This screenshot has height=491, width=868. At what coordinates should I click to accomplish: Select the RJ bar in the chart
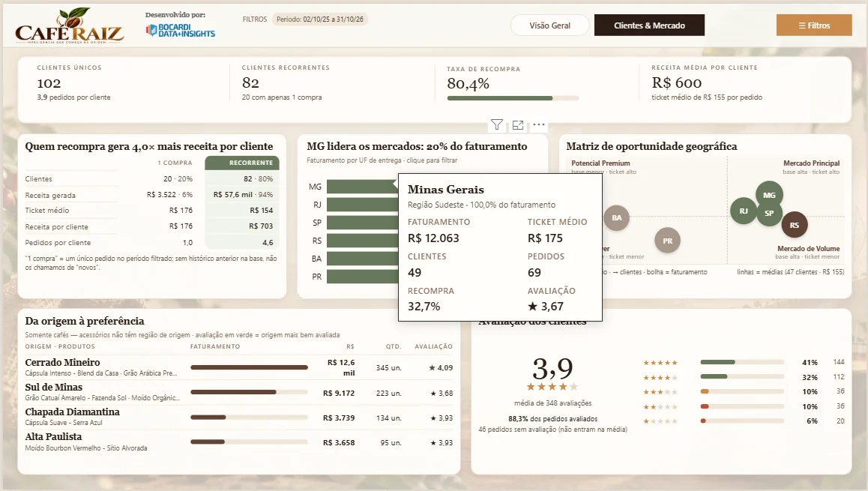(362, 205)
